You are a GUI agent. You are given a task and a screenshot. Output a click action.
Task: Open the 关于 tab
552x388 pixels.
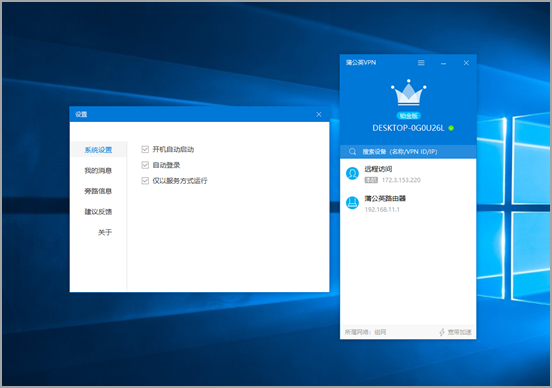(x=105, y=232)
